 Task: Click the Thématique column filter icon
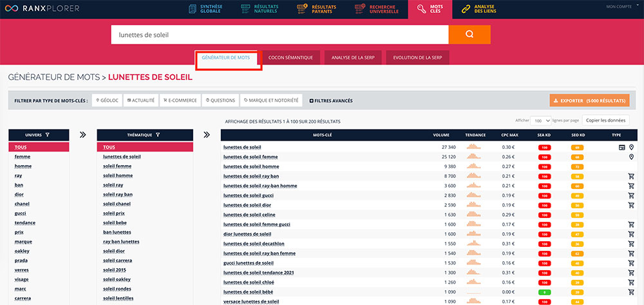click(158, 135)
